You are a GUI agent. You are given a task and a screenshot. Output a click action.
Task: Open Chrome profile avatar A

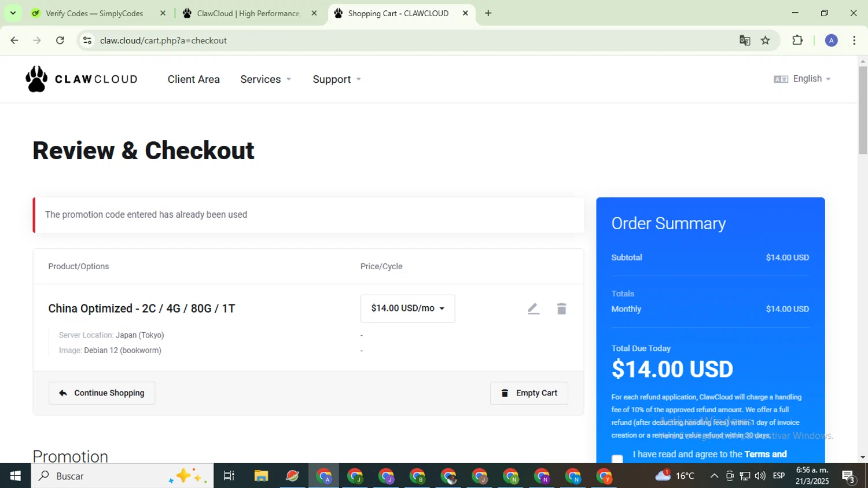(832, 41)
